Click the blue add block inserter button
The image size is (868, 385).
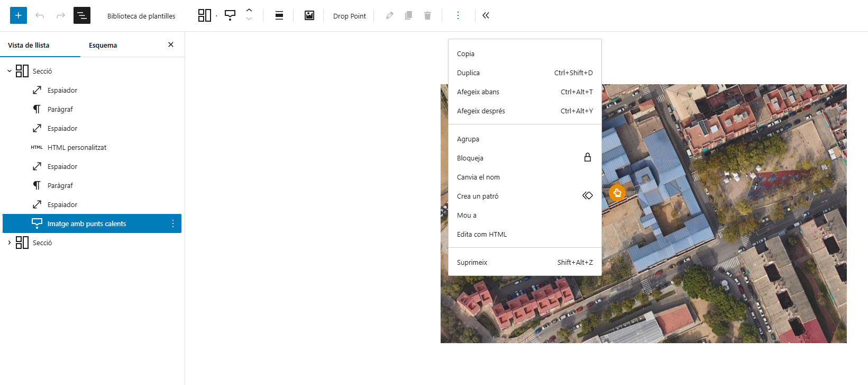(x=19, y=15)
